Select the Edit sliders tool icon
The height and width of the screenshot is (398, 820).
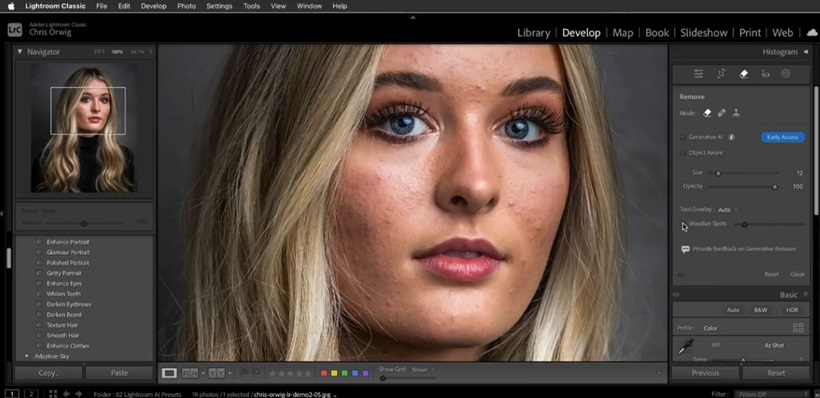(x=698, y=74)
